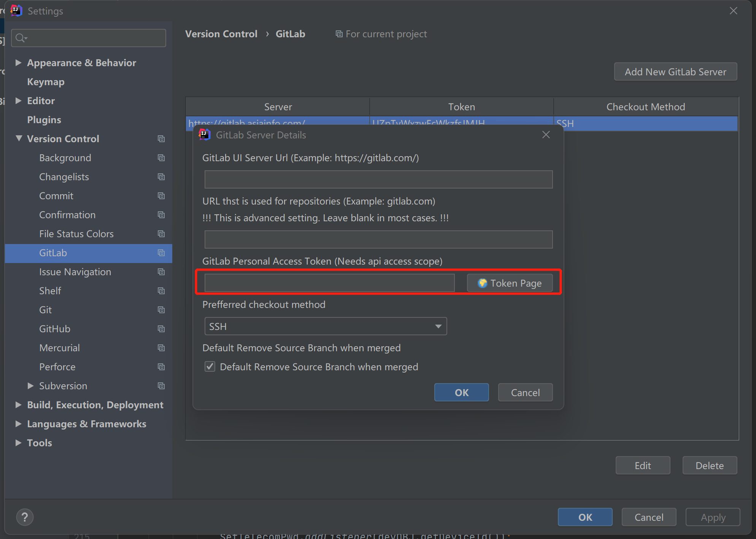Click the GitLab UI Server Url field
This screenshot has height=539, width=756.
coord(378,179)
